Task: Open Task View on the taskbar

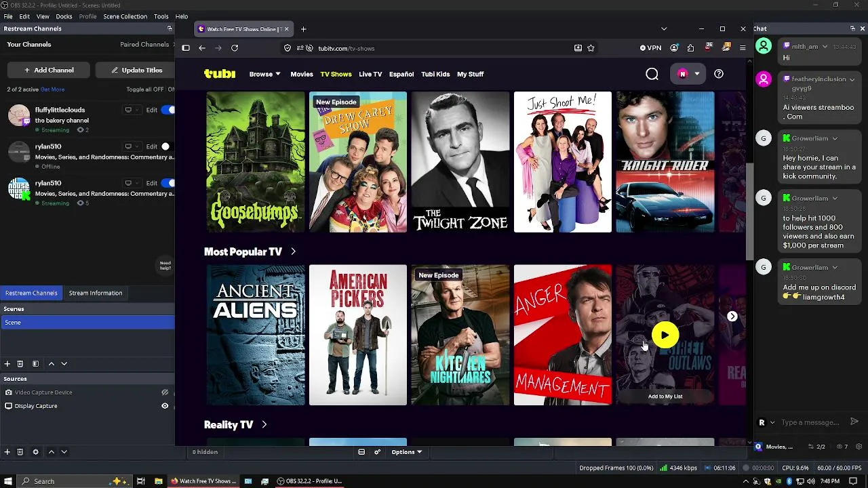Action: point(141,481)
